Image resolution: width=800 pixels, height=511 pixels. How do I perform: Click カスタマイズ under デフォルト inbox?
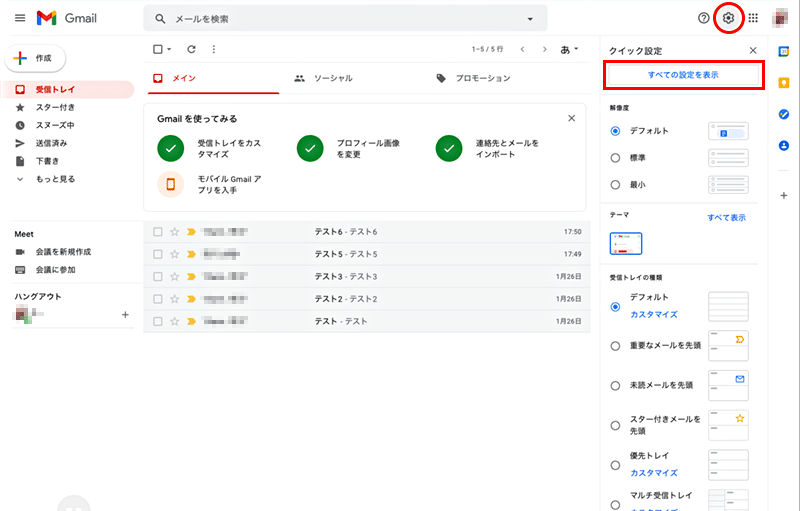point(654,315)
